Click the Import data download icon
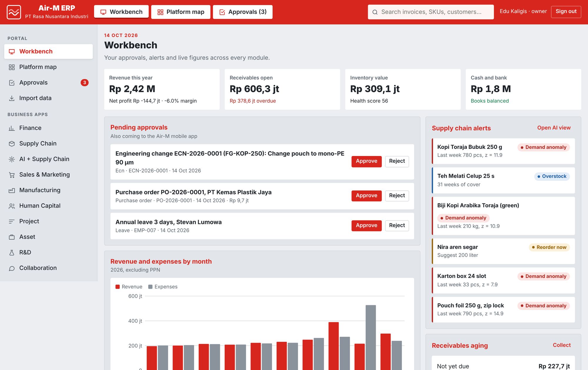The image size is (588, 370). point(12,98)
